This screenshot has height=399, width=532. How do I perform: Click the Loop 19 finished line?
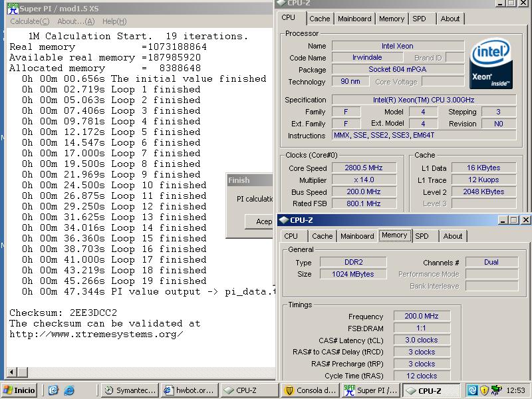click(x=114, y=281)
